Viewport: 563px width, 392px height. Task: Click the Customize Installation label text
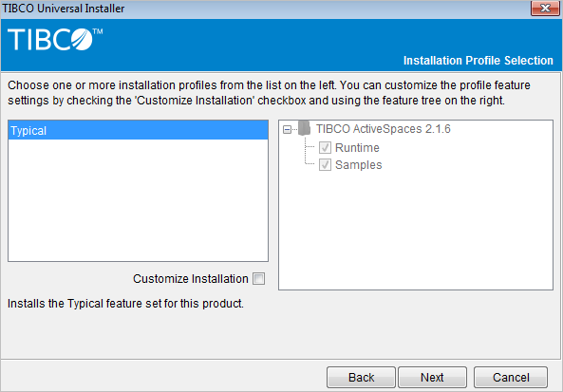click(x=190, y=278)
